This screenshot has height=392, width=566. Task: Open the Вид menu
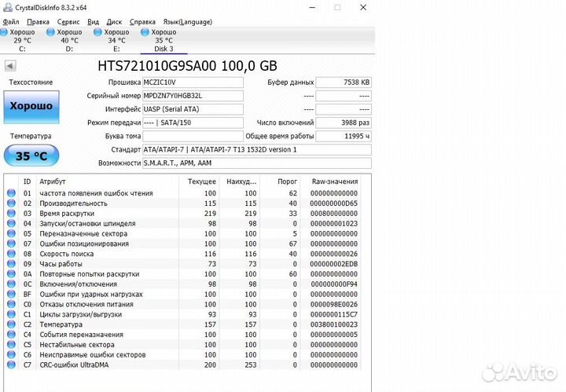point(93,22)
